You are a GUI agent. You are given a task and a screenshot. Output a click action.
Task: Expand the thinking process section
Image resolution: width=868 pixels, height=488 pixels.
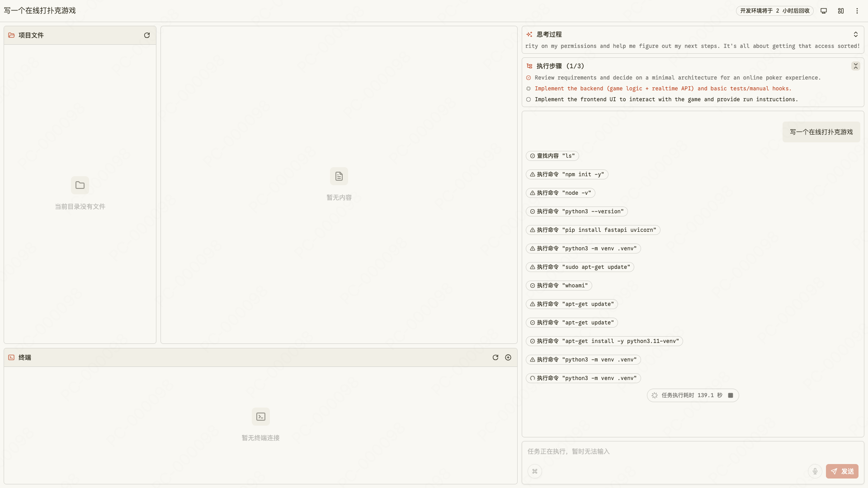click(x=855, y=34)
